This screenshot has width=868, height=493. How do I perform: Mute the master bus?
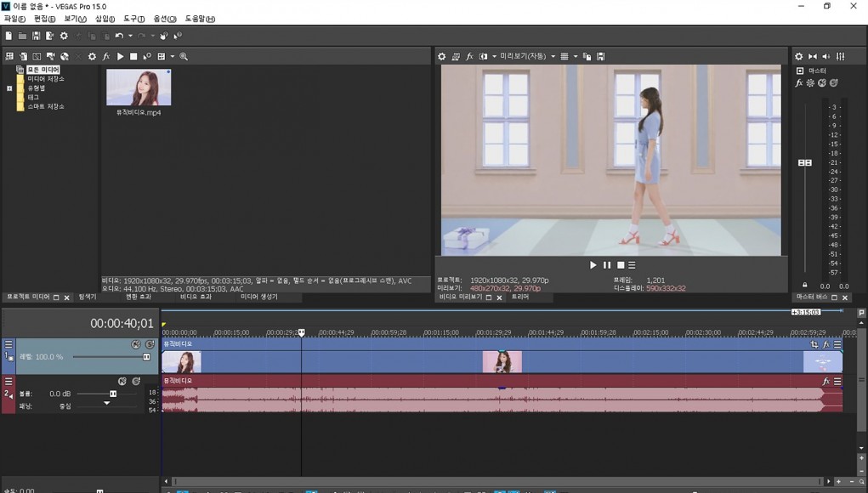pyautogui.click(x=822, y=83)
